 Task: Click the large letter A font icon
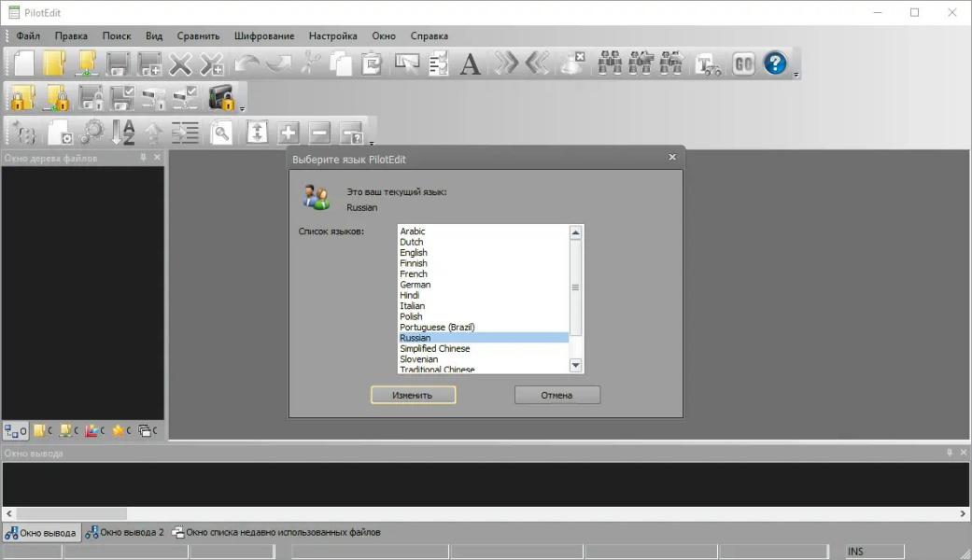coord(471,63)
